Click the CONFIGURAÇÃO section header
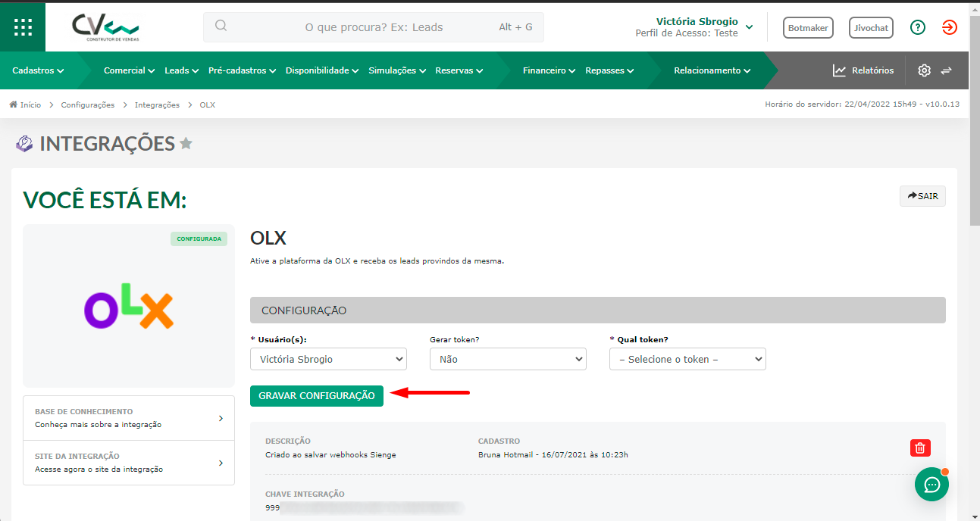This screenshot has width=980, height=521. point(598,310)
